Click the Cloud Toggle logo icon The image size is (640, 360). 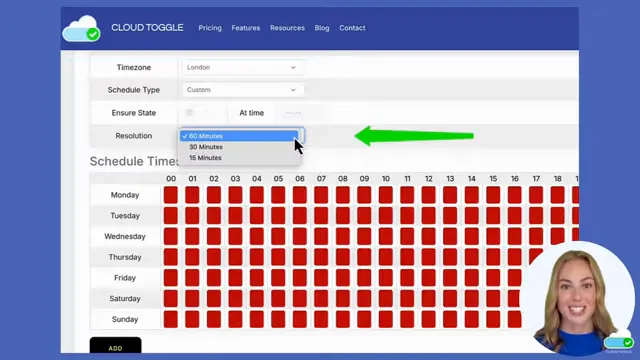click(x=82, y=29)
